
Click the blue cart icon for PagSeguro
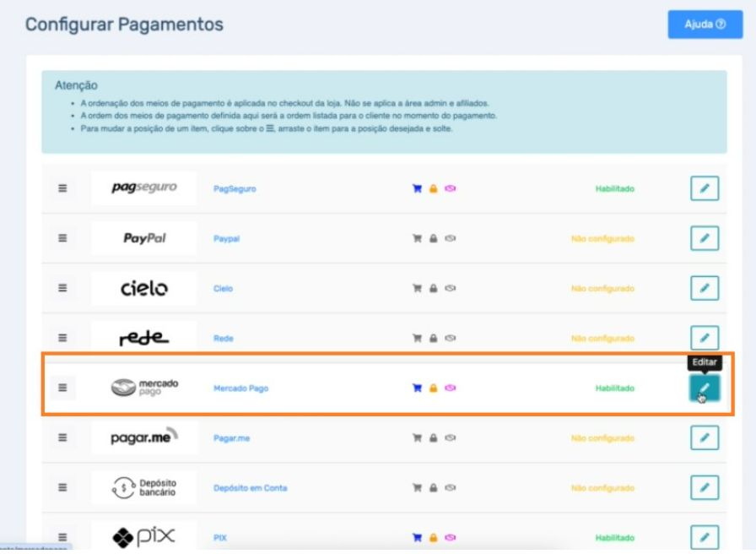[417, 188]
